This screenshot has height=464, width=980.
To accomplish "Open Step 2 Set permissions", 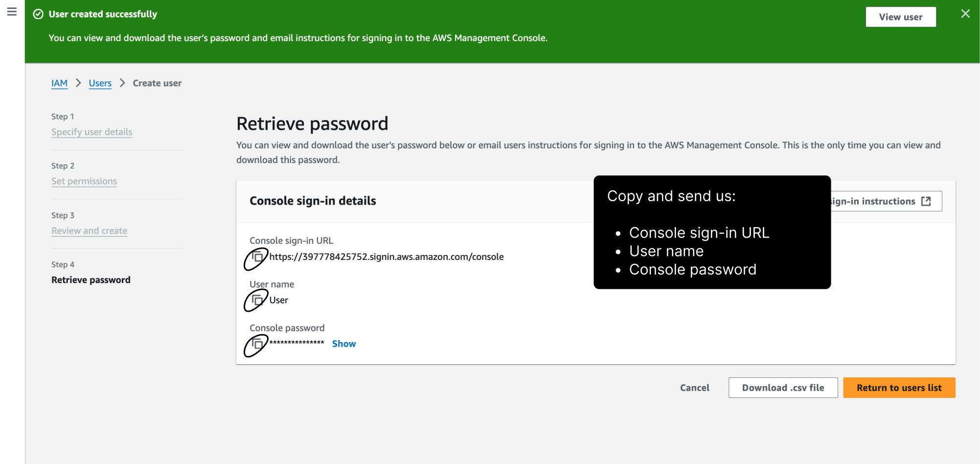I will (84, 182).
